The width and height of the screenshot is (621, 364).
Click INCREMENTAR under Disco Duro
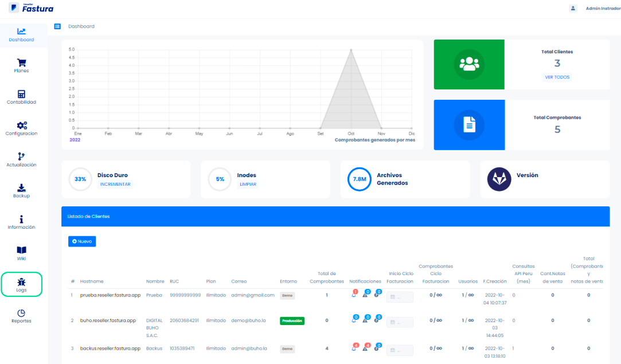click(x=116, y=185)
